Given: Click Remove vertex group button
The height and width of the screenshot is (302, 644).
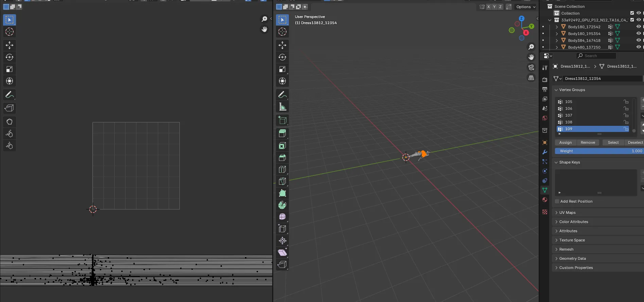Looking at the screenshot, I should click(x=588, y=142).
